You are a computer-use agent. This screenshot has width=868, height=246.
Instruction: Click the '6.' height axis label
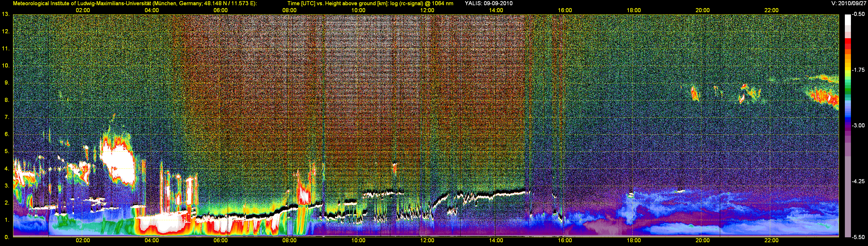(x=7, y=135)
